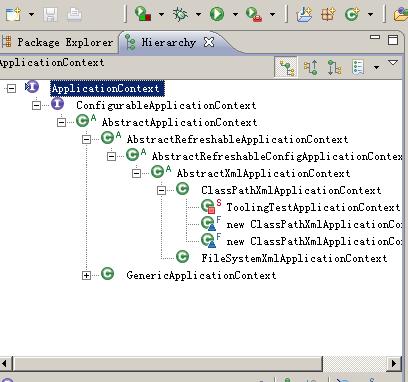408x382 pixels.
Task: Open the New wizard dropdown arrow
Action: pyautogui.click(x=32, y=14)
